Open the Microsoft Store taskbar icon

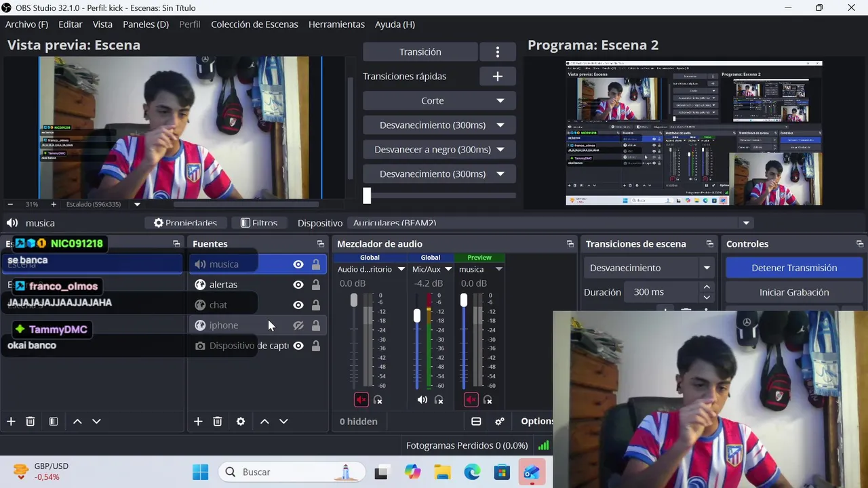(502, 472)
